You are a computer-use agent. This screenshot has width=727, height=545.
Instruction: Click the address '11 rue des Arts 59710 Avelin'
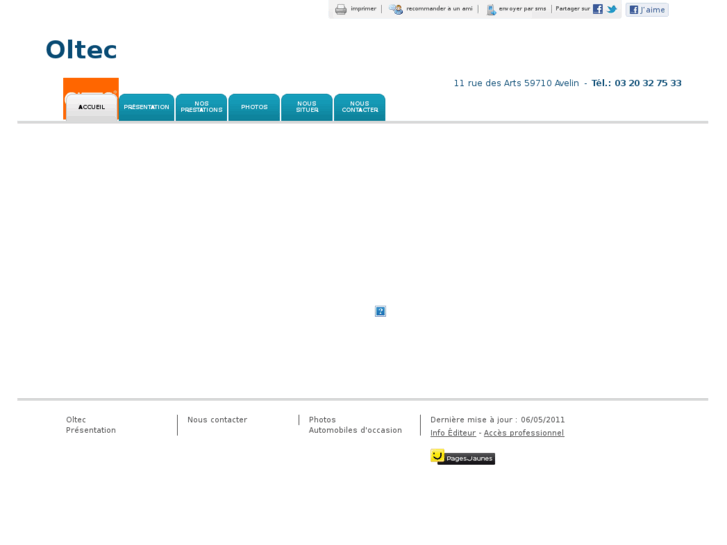tap(516, 83)
